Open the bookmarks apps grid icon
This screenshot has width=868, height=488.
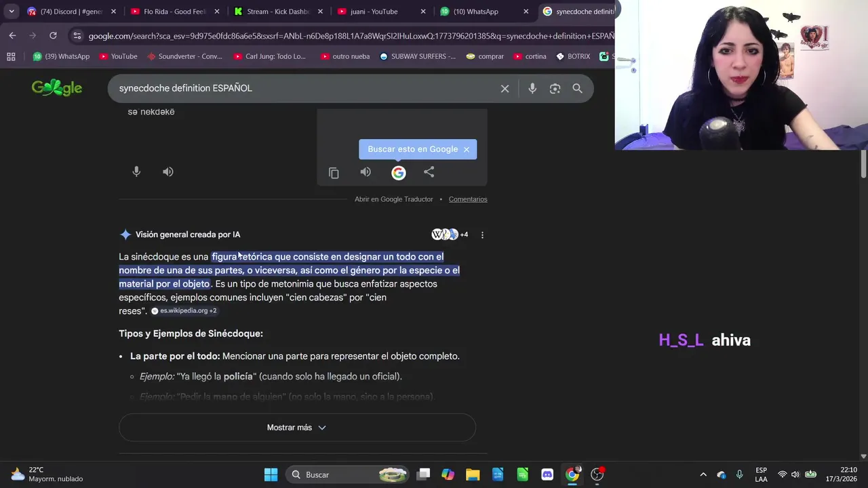point(11,56)
